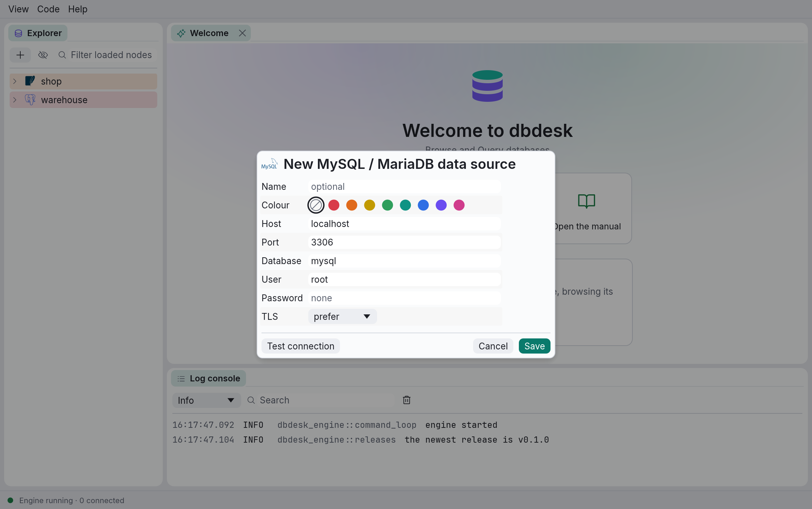This screenshot has height=509, width=812.
Task: Clear the log with trash icon
Action: (x=407, y=400)
